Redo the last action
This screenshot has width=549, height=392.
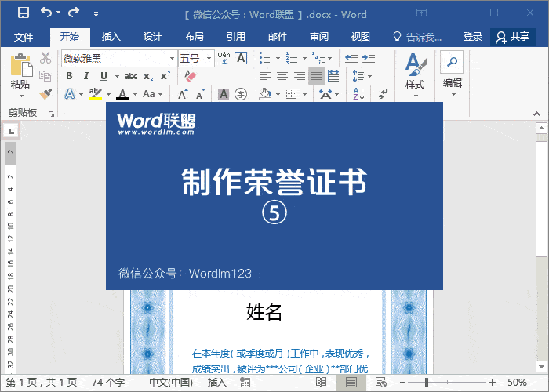pos(74,13)
